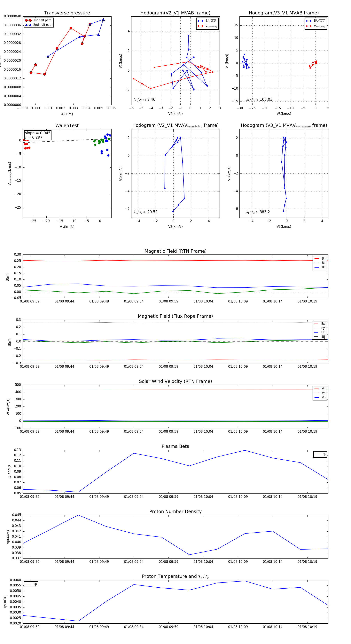
Task: Select the 'r = 0.297' text
Action: pyautogui.click(x=34, y=137)
